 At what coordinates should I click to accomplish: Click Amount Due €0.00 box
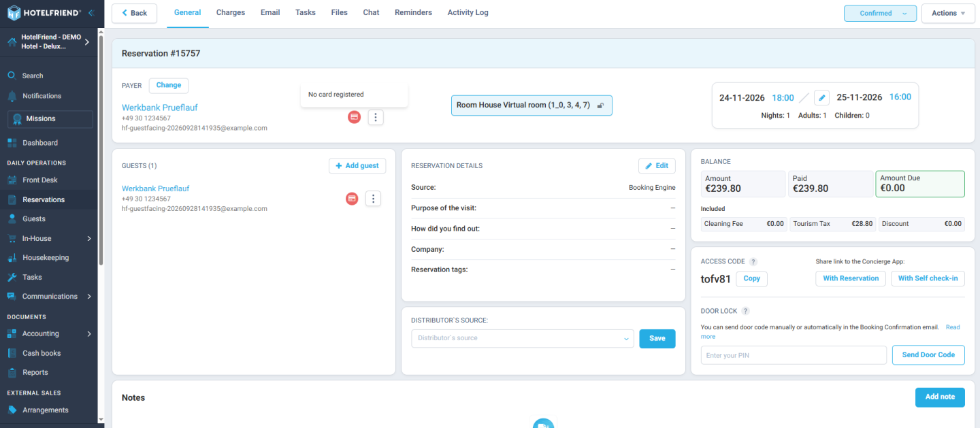pyautogui.click(x=920, y=184)
